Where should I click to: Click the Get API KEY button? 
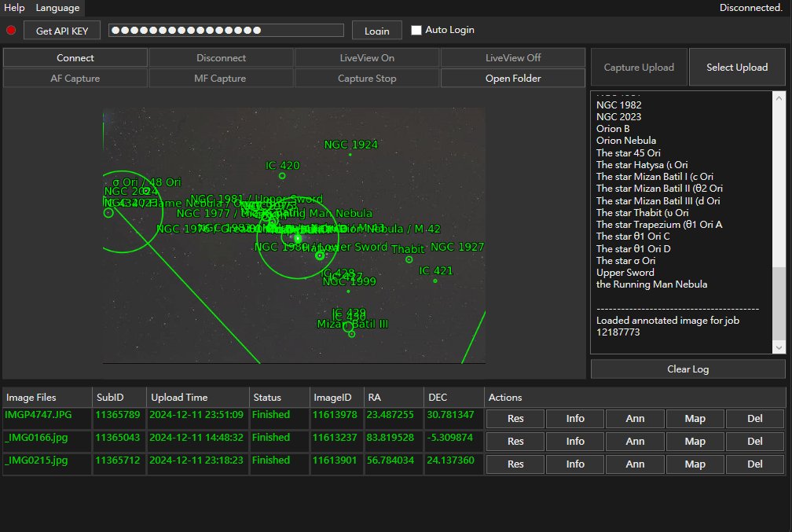point(62,31)
